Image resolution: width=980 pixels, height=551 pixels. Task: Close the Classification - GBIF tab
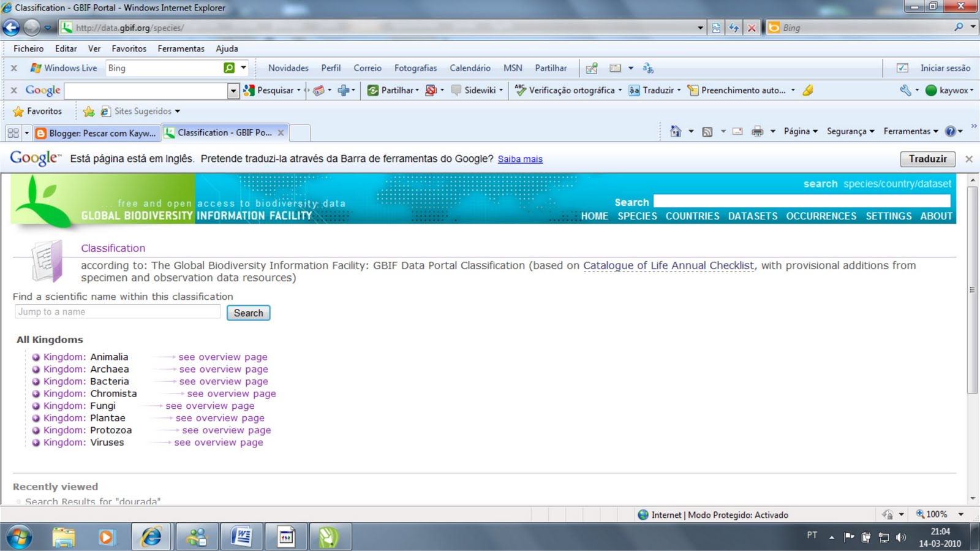[281, 132]
